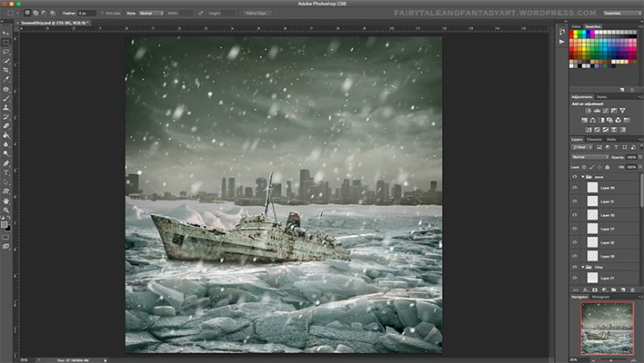This screenshot has width=644, height=363.
Task: Select the Shape tool
Action: point(6,192)
